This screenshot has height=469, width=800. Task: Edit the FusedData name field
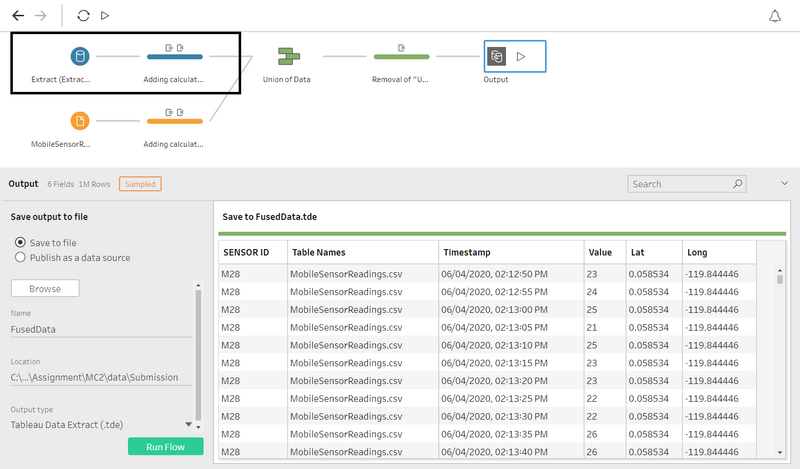pos(101,329)
